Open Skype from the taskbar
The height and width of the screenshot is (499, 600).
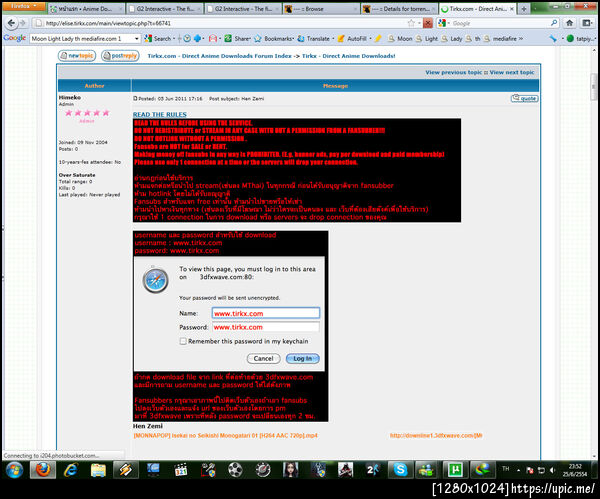click(400, 470)
